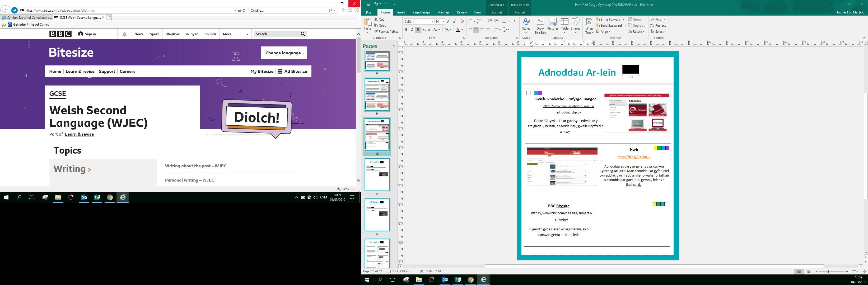
Task: Expand the Calibri font name dropdown
Action: coord(433,22)
